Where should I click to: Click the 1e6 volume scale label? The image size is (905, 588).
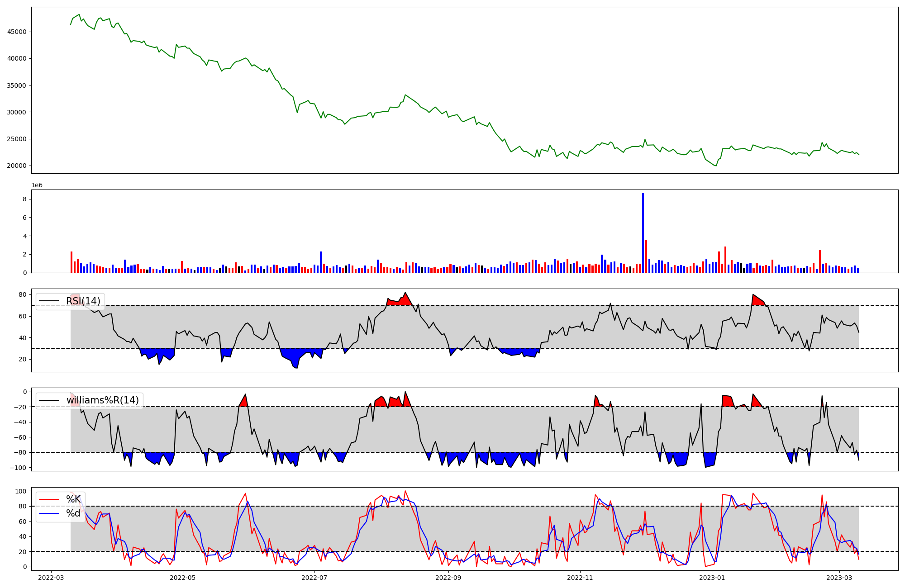point(37,185)
